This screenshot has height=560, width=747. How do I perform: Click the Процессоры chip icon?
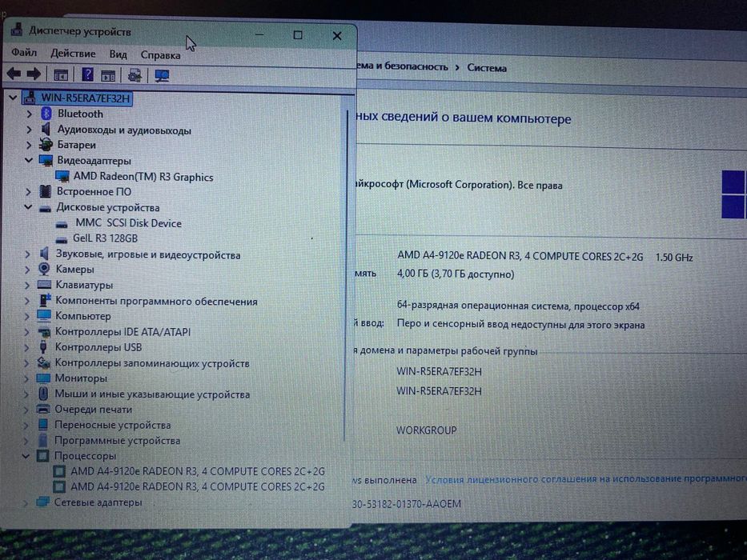tap(43, 456)
